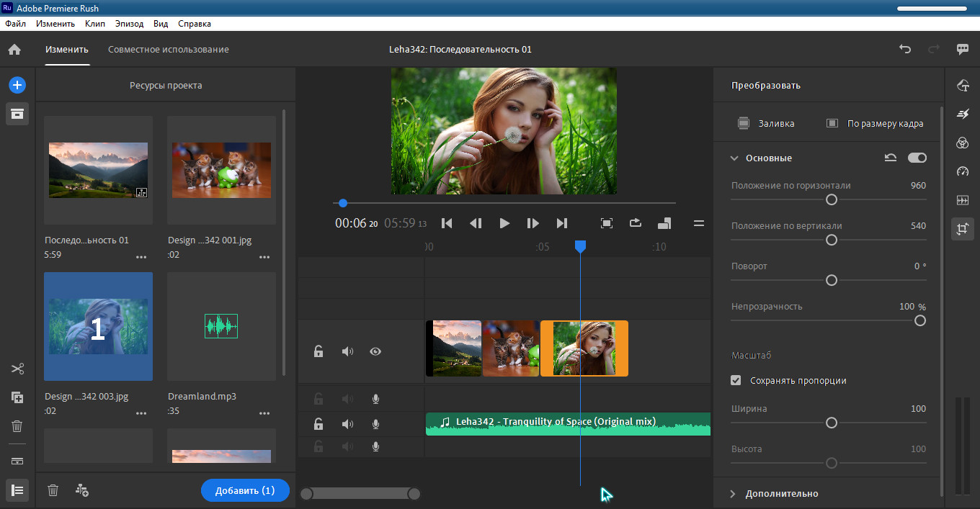Image resolution: width=980 pixels, height=509 pixels.
Task: Click the undo arrow icon
Action: click(x=905, y=50)
